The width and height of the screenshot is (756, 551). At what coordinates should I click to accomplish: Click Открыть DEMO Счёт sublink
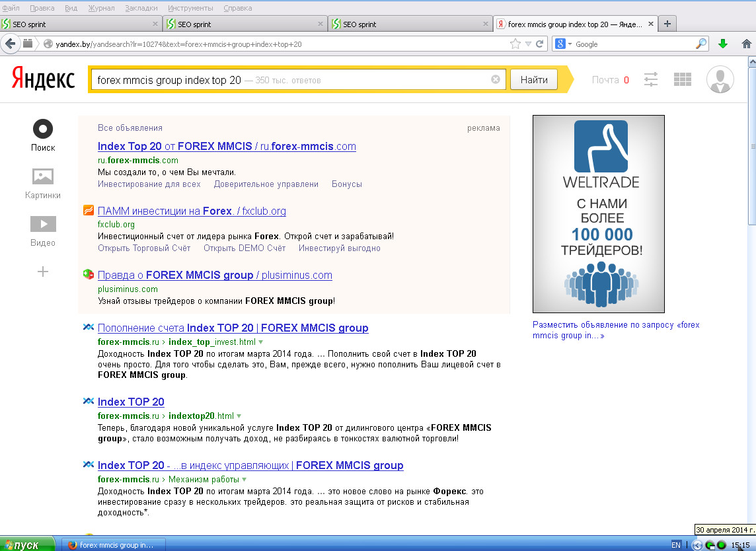(x=245, y=248)
